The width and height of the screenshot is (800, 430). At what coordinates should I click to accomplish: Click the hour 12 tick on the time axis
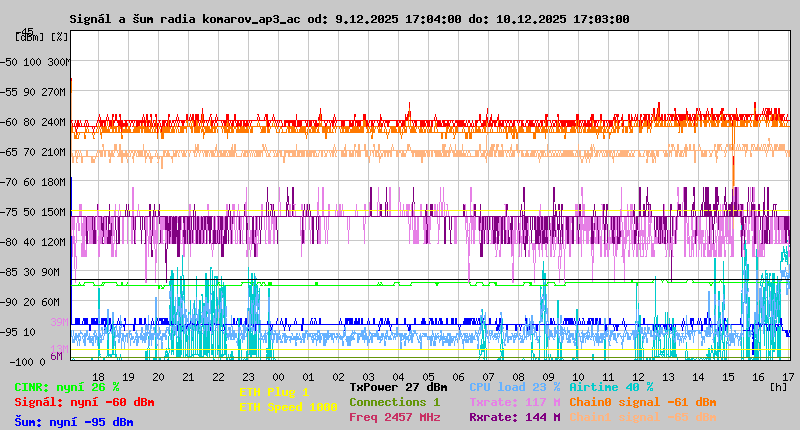point(638,376)
